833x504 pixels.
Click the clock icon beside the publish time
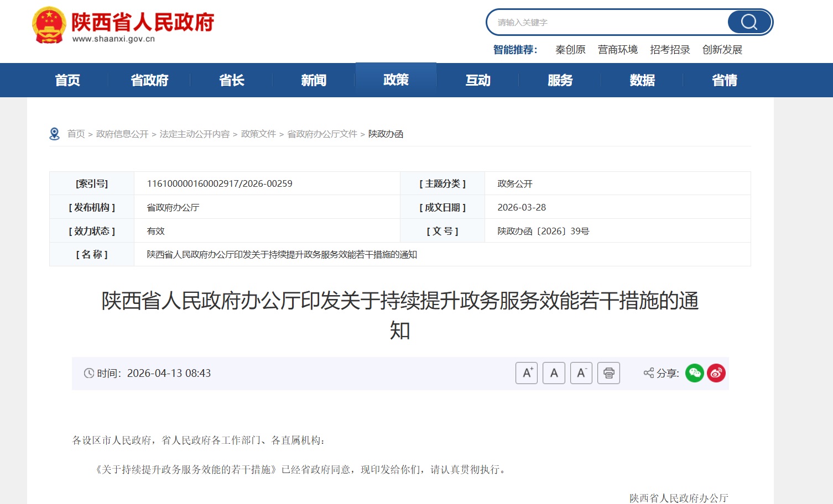[90, 373]
